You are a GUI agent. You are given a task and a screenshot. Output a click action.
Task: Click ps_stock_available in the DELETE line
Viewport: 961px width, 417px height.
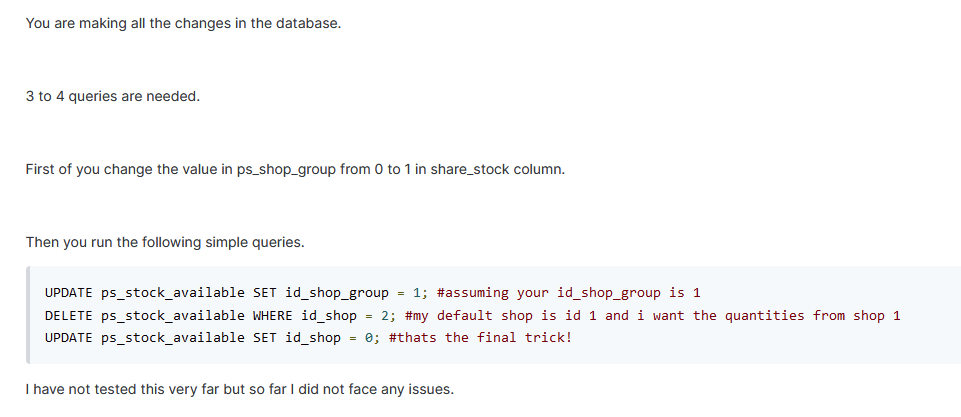[173, 316]
